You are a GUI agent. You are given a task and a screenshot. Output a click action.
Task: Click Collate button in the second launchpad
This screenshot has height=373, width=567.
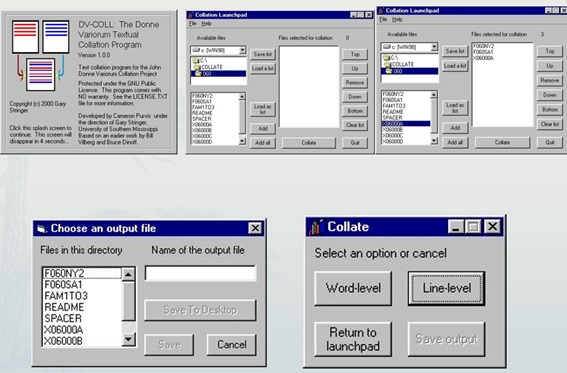(502, 142)
